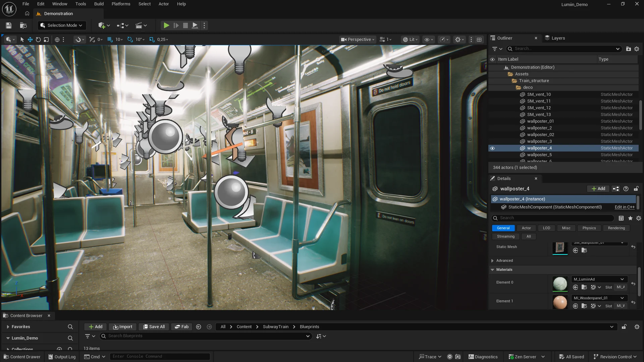644x362 pixels.
Task: Toggle visibility of wallposter_4 actor
Action: click(492, 148)
